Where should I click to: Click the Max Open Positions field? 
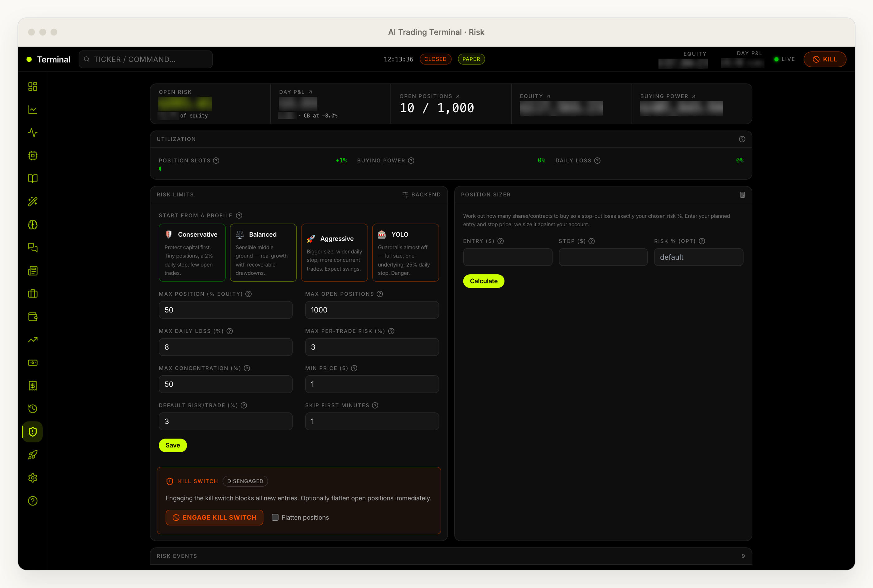(372, 310)
